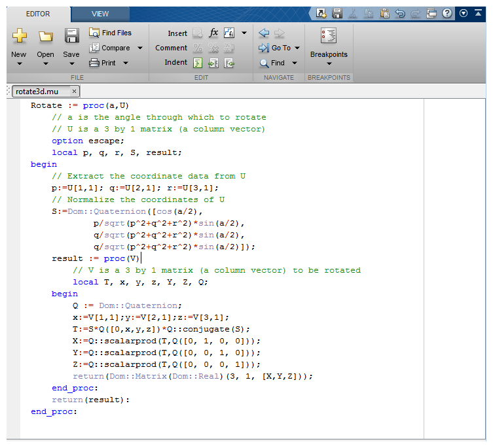Expand the Go To dropdown
This screenshot has height=448, width=493.
[x=297, y=48]
